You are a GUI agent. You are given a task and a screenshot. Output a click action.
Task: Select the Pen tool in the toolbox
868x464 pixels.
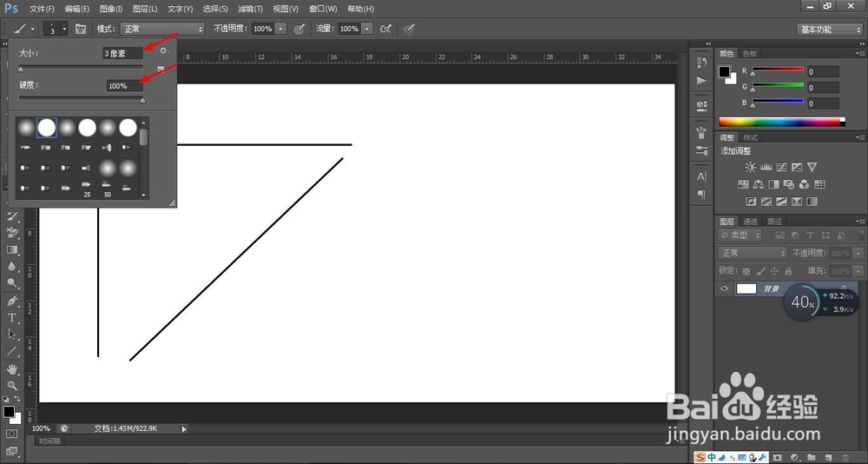pos(12,301)
